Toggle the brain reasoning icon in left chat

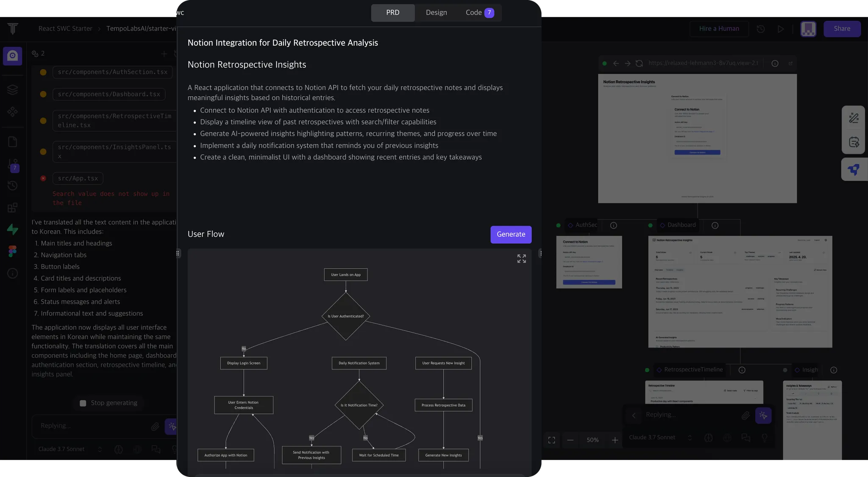(x=119, y=449)
